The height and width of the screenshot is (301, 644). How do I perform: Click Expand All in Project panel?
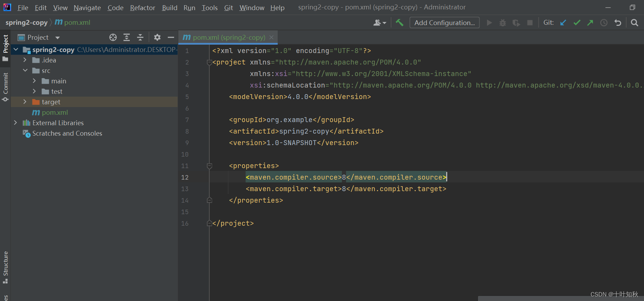pos(127,37)
